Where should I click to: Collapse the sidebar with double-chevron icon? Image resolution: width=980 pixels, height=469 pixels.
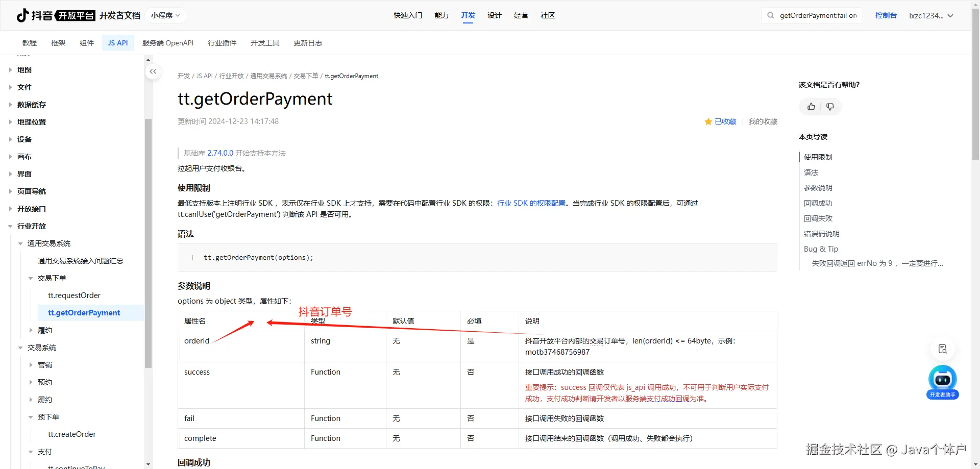click(x=153, y=71)
